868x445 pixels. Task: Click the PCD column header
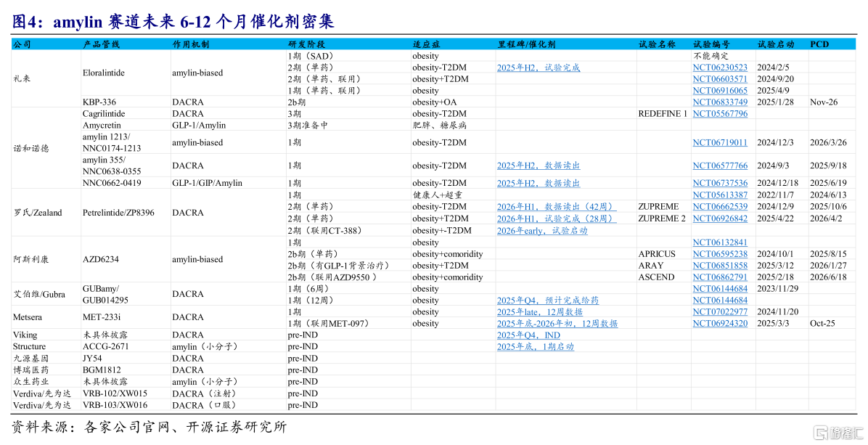click(x=819, y=44)
